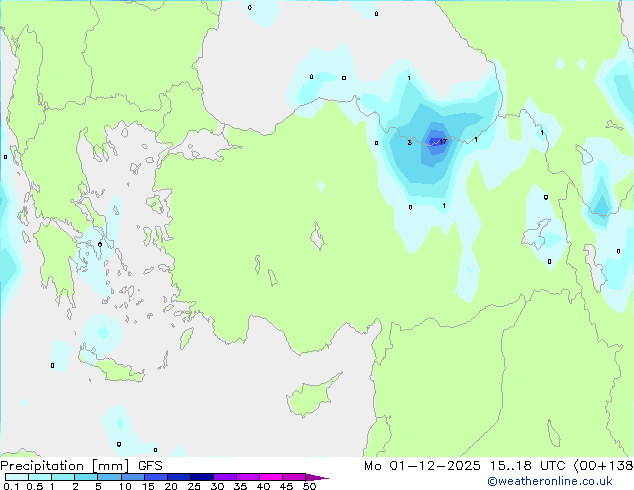Viewport: 634px width, 490px height.
Task: Click the '20' legend scale label
Action: 171,486
